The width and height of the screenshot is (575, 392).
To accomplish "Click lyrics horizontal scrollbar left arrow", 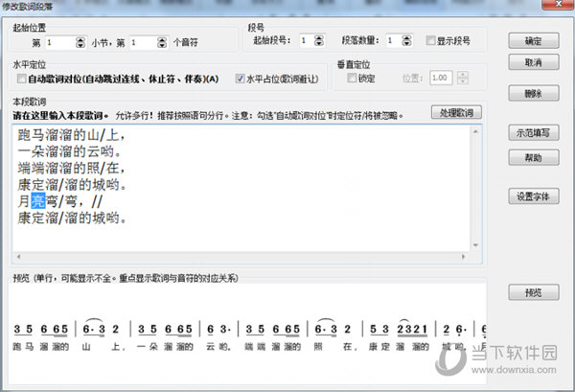I will point(19,257).
